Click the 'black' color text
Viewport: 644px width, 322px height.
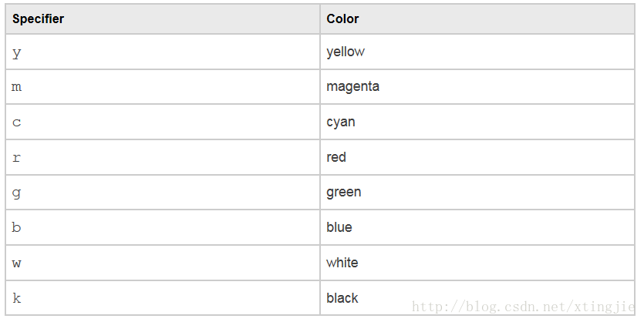tap(342, 298)
